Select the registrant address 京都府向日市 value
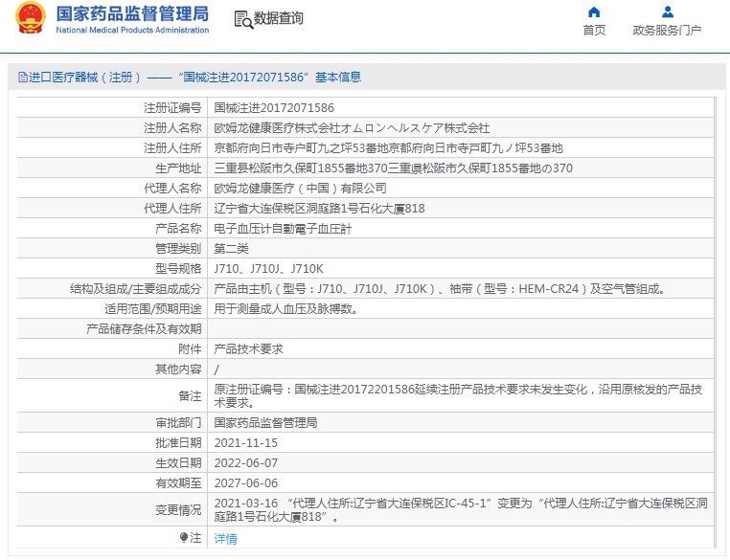 point(388,148)
